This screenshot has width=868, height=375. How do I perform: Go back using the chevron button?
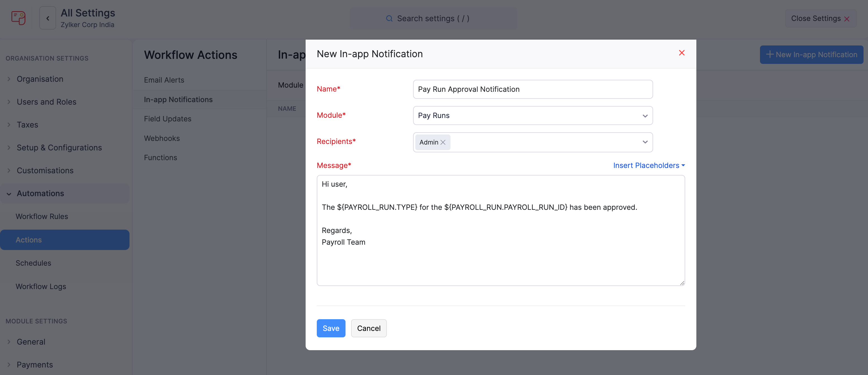47,18
